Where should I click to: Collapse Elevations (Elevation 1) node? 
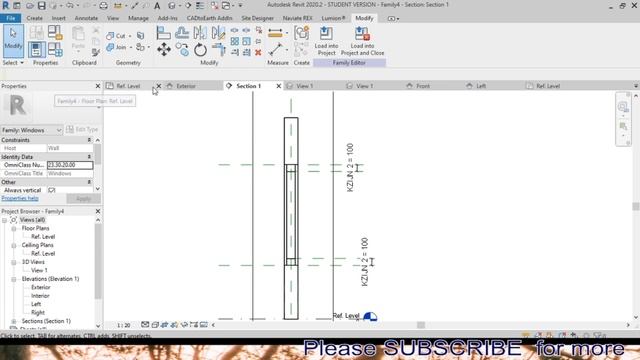point(13,279)
